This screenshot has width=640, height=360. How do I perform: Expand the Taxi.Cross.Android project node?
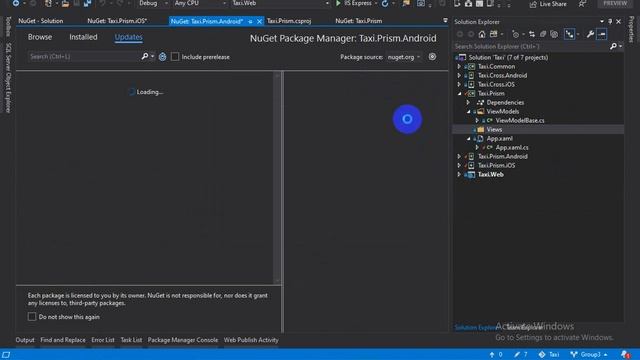point(459,75)
